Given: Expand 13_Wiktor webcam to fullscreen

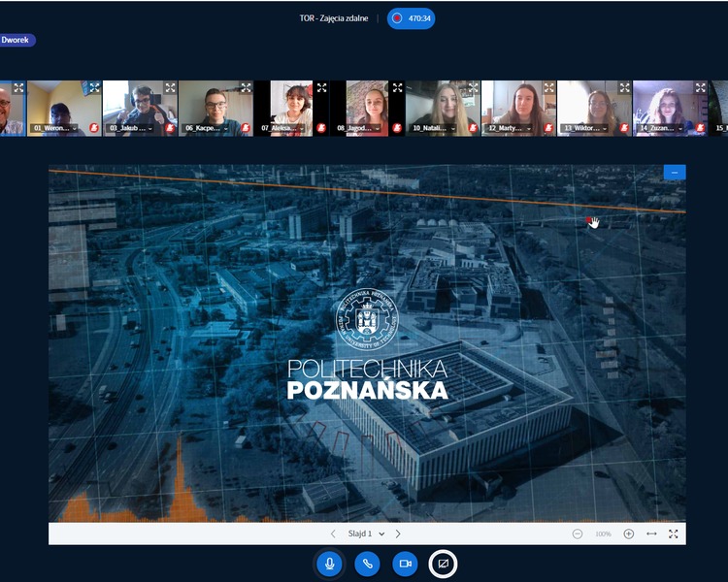Looking at the screenshot, I should click(x=624, y=87).
